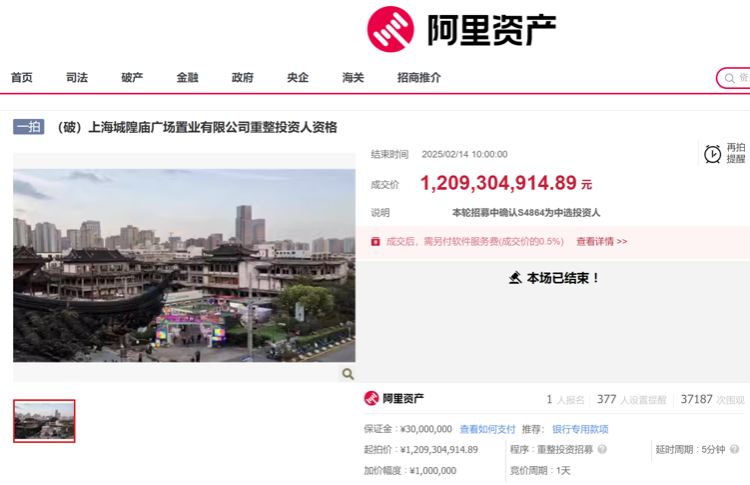This screenshot has height=485, width=750.
Task: Click the gavel icon beside 本场已结束
Action: click(x=515, y=277)
